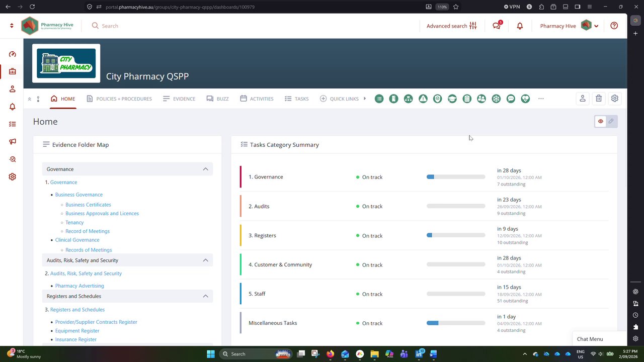Open the Pharmacy Hive account dropdown
The height and width of the screenshot is (362, 644).
pos(569,26)
